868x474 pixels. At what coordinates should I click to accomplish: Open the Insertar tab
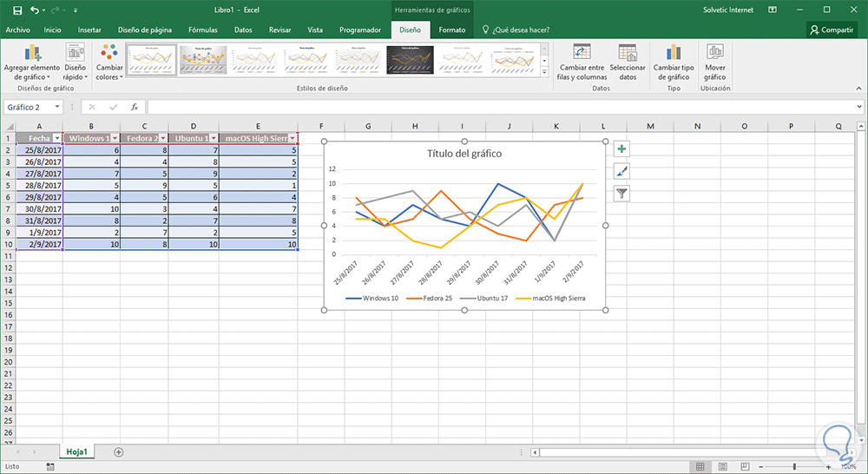click(x=89, y=30)
